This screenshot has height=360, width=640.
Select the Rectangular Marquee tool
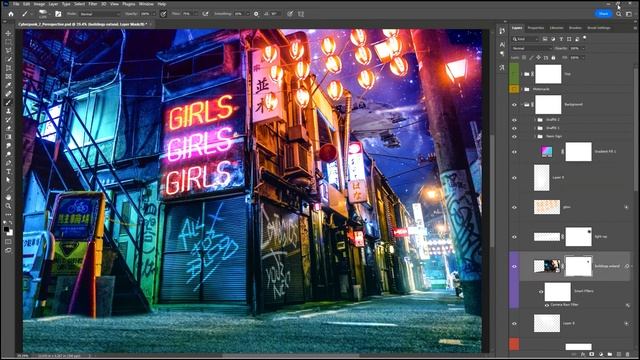(x=8, y=42)
